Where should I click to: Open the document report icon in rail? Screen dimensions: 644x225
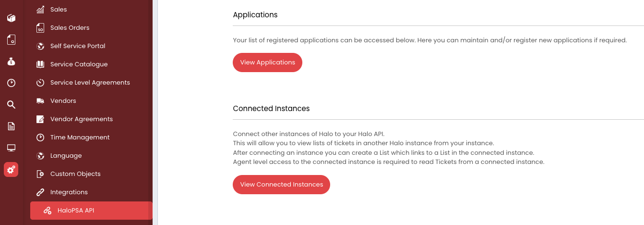pos(11,126)
